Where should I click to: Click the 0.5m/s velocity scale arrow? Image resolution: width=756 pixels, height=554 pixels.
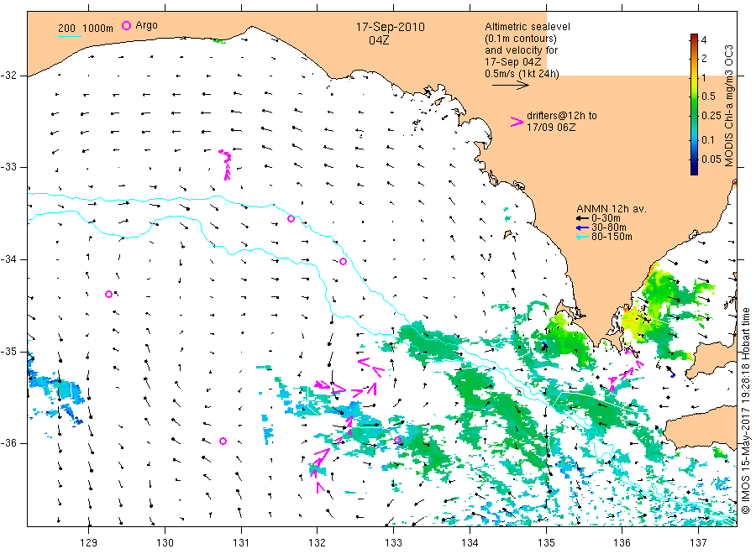click(511, 86)
